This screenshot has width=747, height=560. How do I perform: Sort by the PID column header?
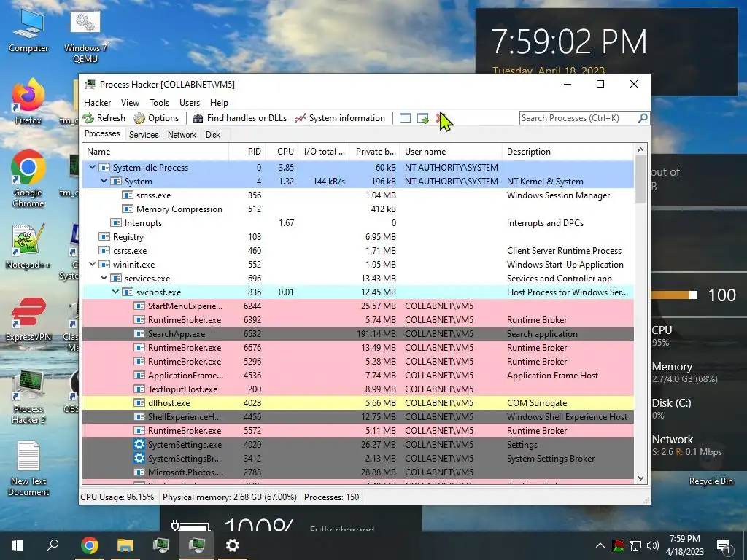pos(247,152)
